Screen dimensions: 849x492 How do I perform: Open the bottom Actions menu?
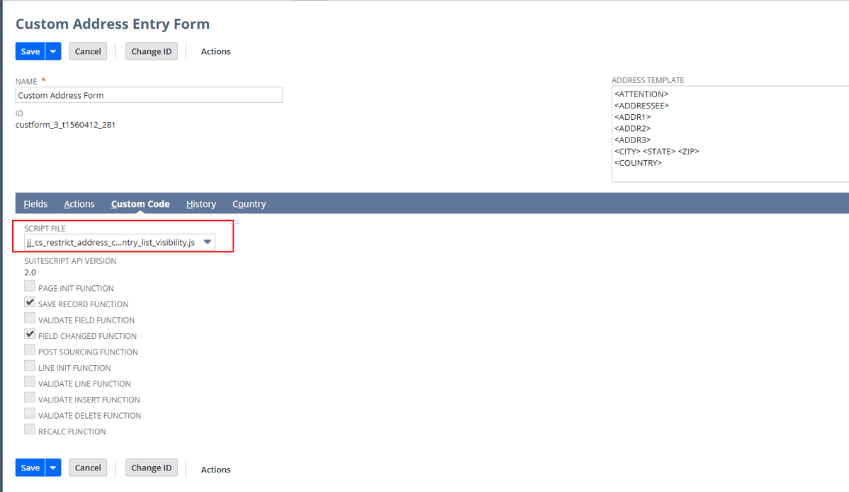(x=215, y=469)
